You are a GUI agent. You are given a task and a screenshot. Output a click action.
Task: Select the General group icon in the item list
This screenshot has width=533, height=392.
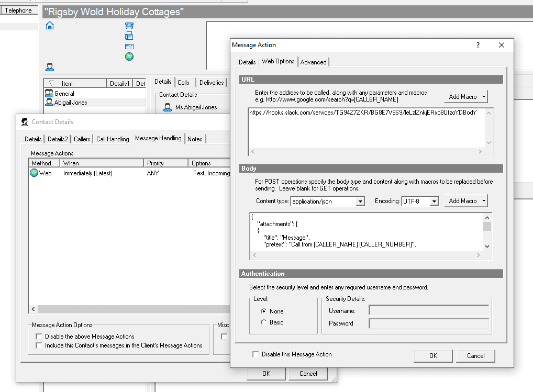click(x=49, y=93)
